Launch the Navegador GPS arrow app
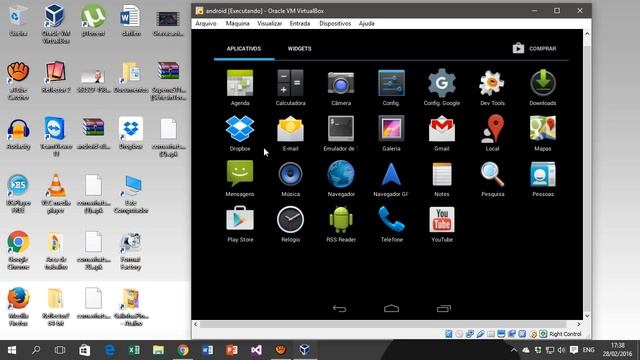 pyautogui.click(x=391, y=178)
